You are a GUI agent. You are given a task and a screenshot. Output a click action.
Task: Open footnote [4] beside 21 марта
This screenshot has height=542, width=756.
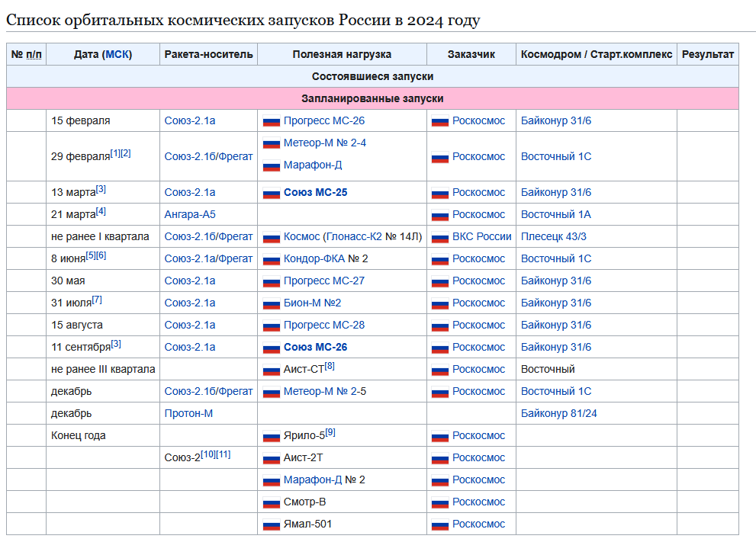coord(101,211)
